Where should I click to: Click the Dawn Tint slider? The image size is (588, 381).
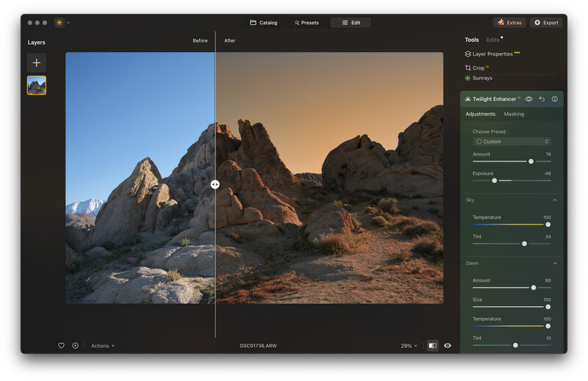[512, 345]
